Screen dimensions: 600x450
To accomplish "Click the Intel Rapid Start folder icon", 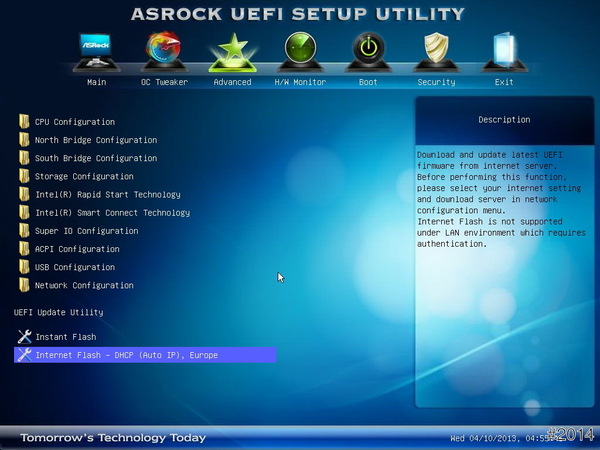I will click(24, 194).
